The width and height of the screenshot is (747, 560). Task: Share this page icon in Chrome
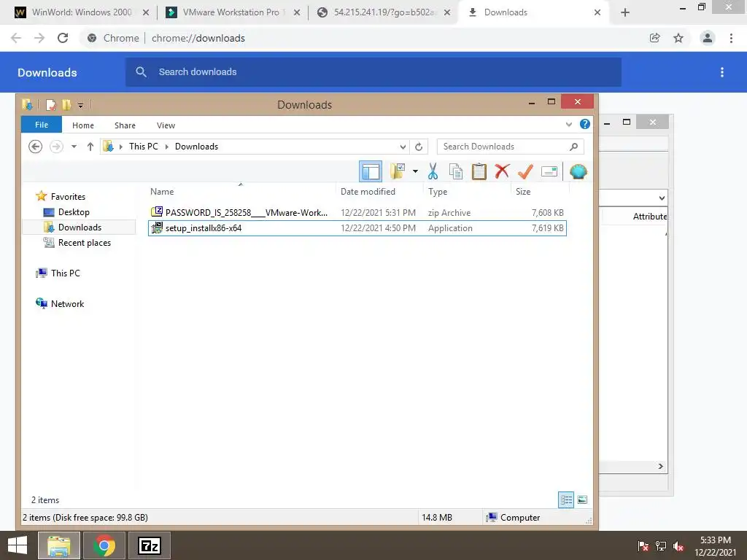point(655,38)
